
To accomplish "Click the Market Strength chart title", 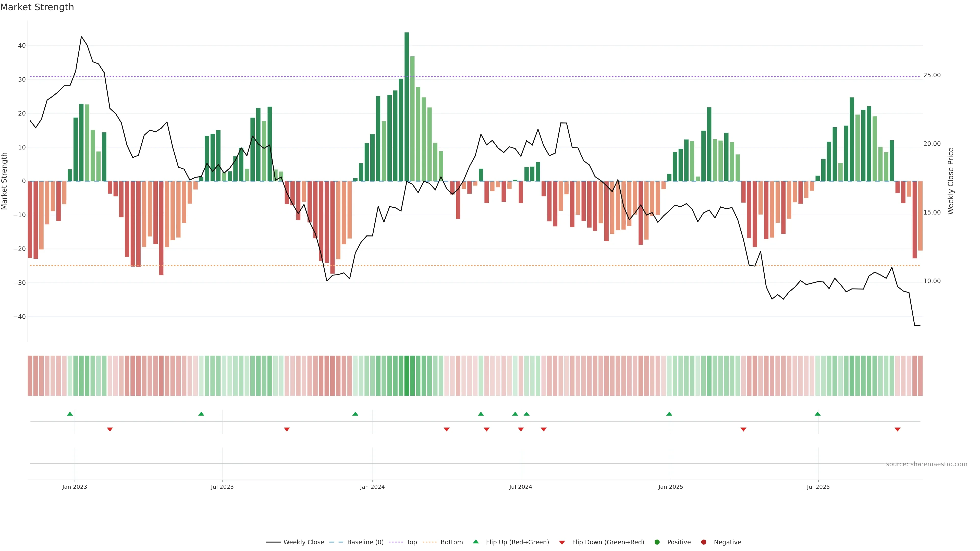I will (37, 7).
